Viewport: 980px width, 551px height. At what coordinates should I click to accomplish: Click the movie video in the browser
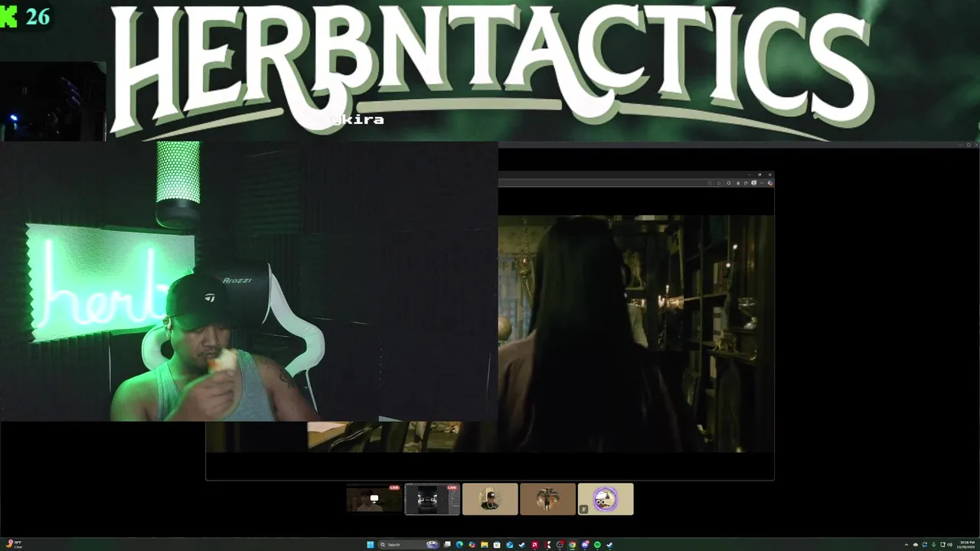coord(636,334)
